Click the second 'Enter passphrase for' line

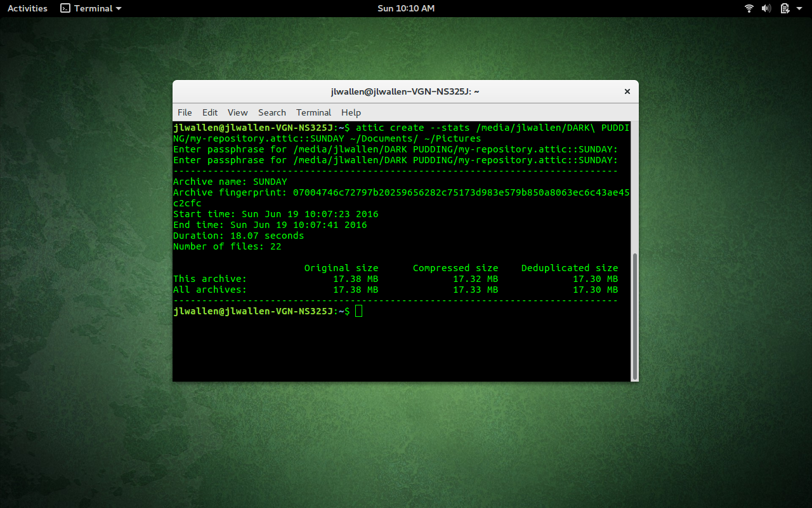tap(396, 160)
